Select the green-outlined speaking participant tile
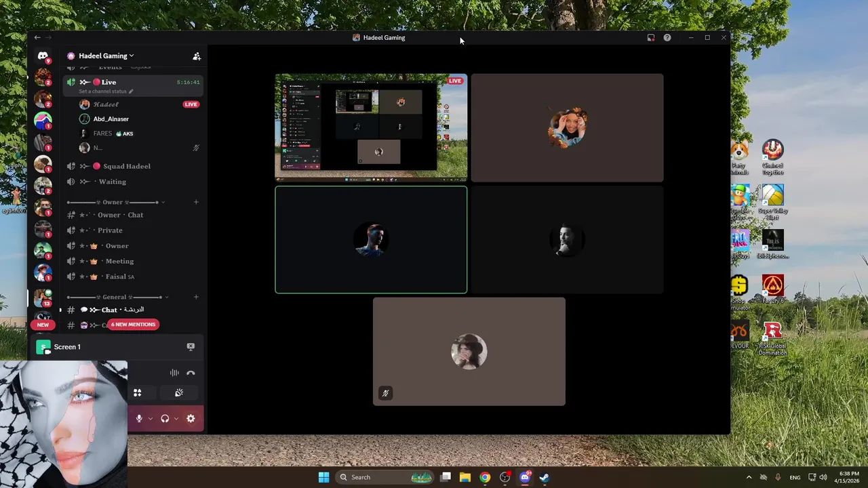 [371, 240]
